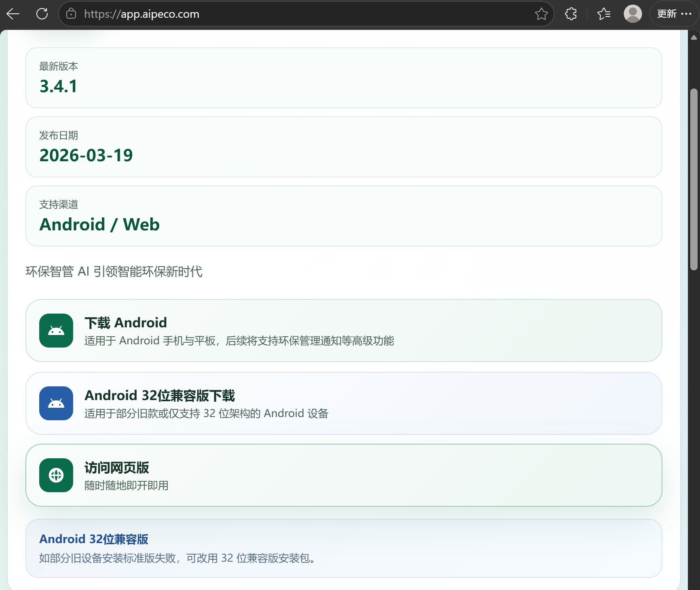Click the browser back arrow
The height and width of the screenshot is (590, 700).
click(x=13, y=14)
